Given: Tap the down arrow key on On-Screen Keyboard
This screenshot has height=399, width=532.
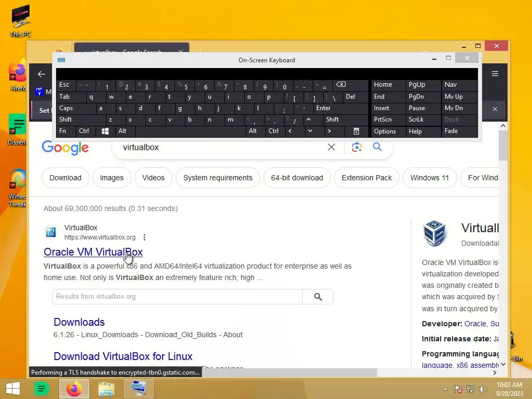Looking at the screenshot, I should click(x=310, y=131).
